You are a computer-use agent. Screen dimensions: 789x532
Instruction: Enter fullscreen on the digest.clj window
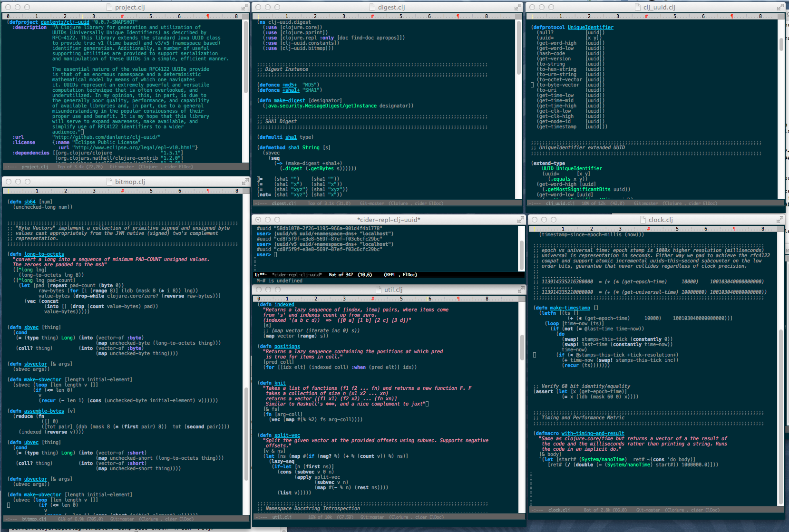click(517, 7)
